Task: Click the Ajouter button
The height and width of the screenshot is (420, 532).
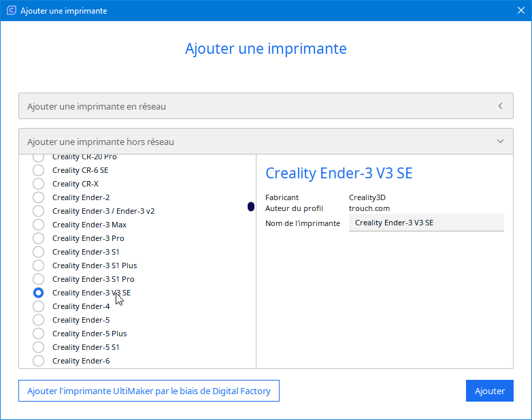Action: tap(490, 391)
